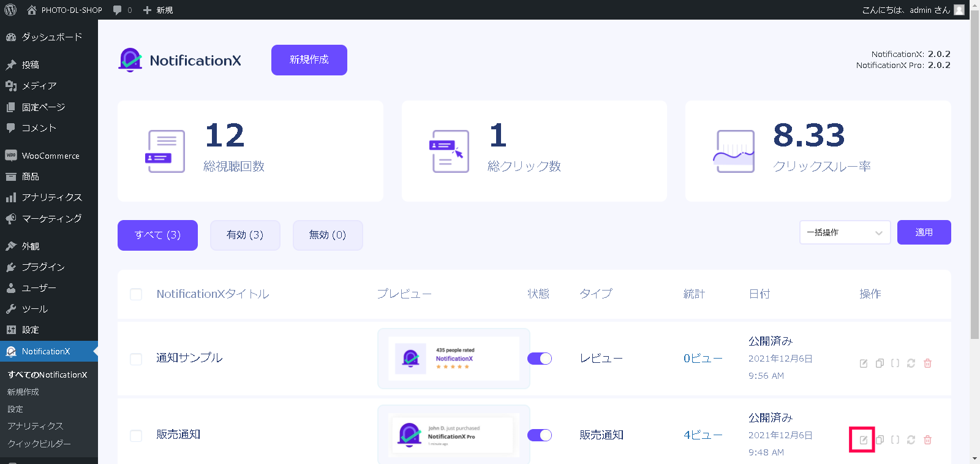Image resolution: width=980 pixels, height=464 pixels.
Task: Open ツール sidebar menu
Action: click(49, 309)
